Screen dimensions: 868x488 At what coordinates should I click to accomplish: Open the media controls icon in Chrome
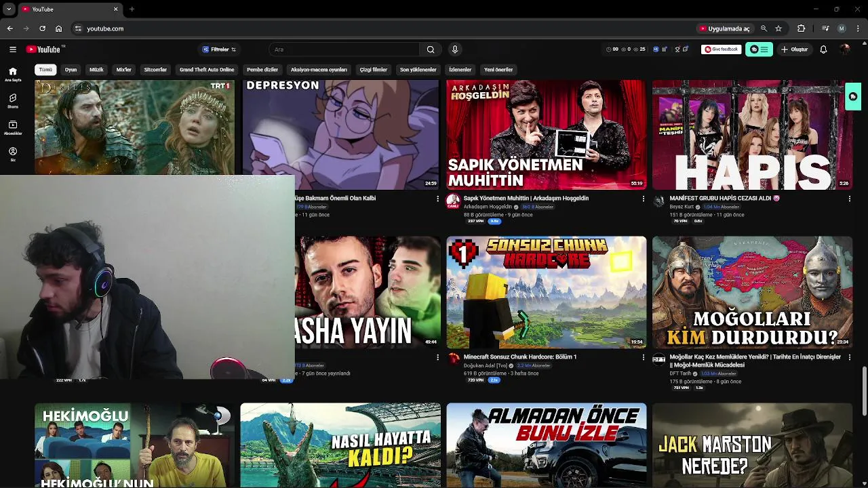pyautogui.click(x=825, y=28)
